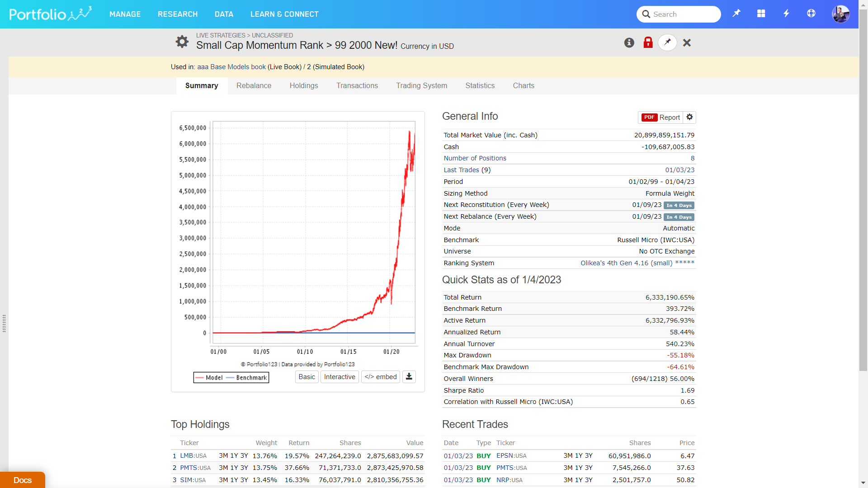Close the strategy with X icon
868x488 pixels.
coord(687,42)
